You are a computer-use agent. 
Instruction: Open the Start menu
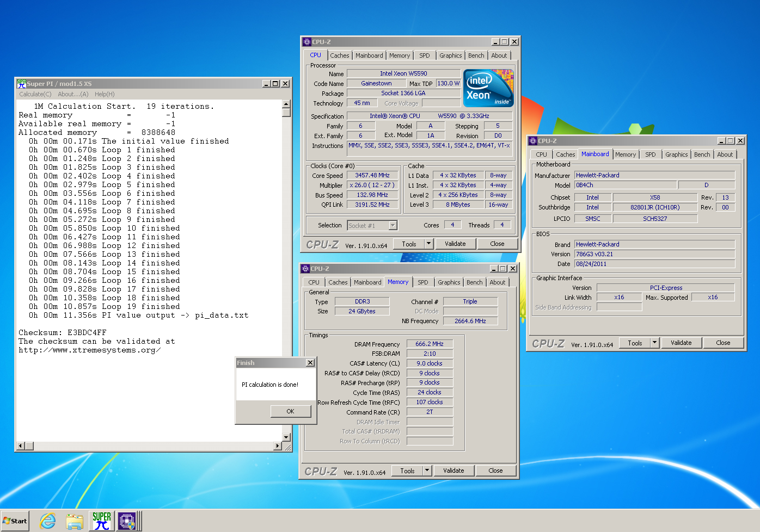(15, 521)
